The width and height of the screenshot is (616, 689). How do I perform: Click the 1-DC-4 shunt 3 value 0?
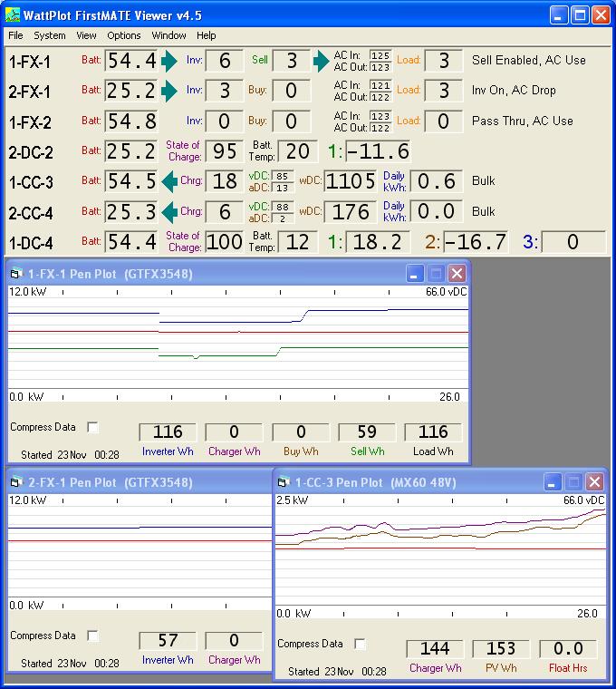(x=573, y=242)
